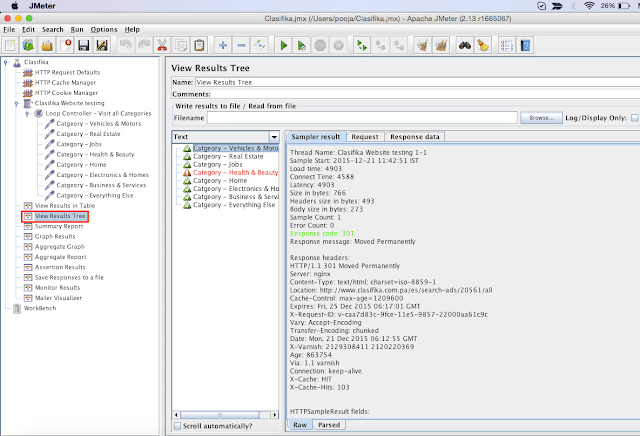Click the Browse... button

pos(542,117)
